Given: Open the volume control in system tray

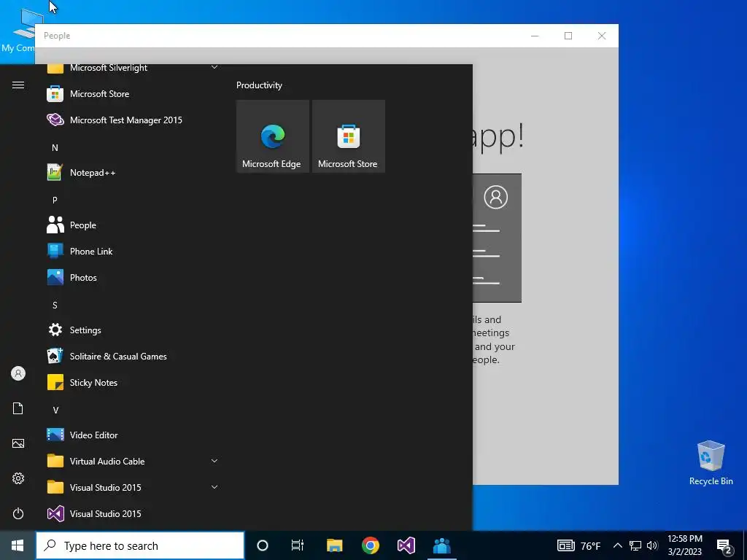Looking at the screenshot, I should (652, 545).
